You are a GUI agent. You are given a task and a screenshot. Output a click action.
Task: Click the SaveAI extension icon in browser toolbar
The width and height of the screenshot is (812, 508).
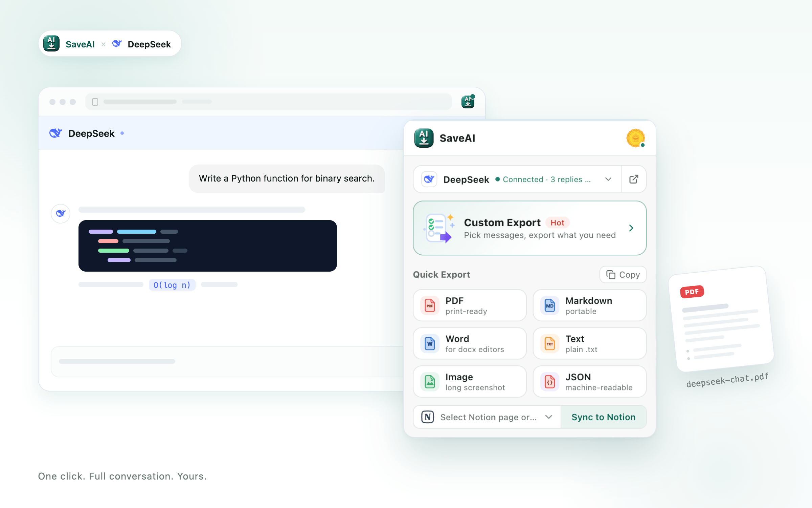[x=468, y=102]
